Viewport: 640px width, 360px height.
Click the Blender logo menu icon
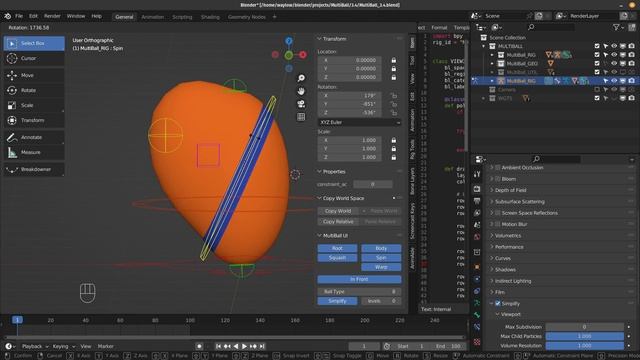point(7,16)
